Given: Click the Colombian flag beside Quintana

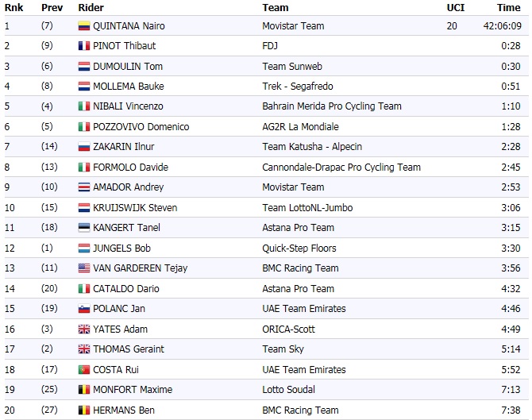Looking at the screenshot, I should (x=83, y=26).
